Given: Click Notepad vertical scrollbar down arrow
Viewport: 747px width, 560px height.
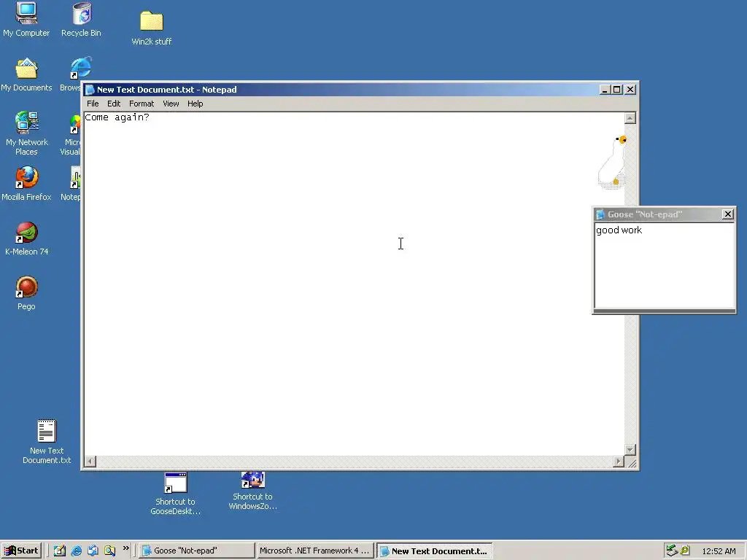Looking at the screenshot, I should pos(630,449).
